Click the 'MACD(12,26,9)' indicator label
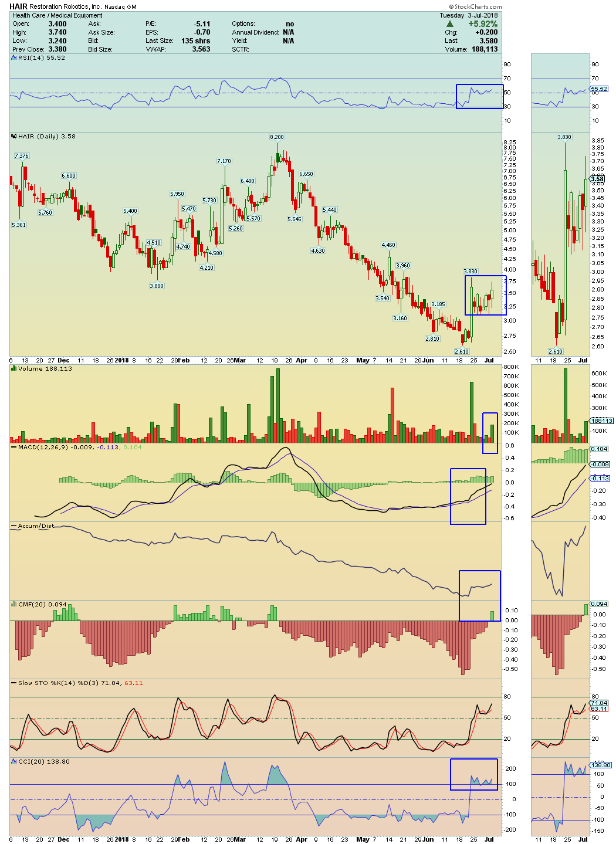 click(x=42, y=448)
